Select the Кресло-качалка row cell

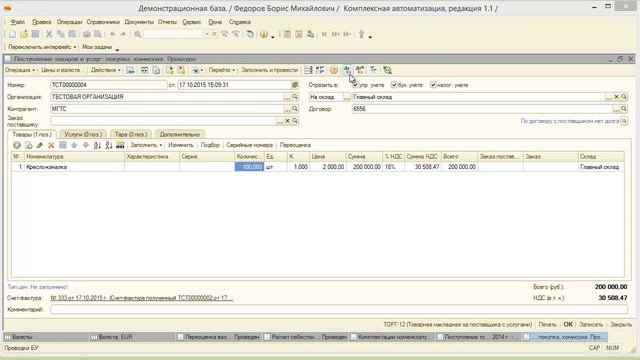coord(74,167)
